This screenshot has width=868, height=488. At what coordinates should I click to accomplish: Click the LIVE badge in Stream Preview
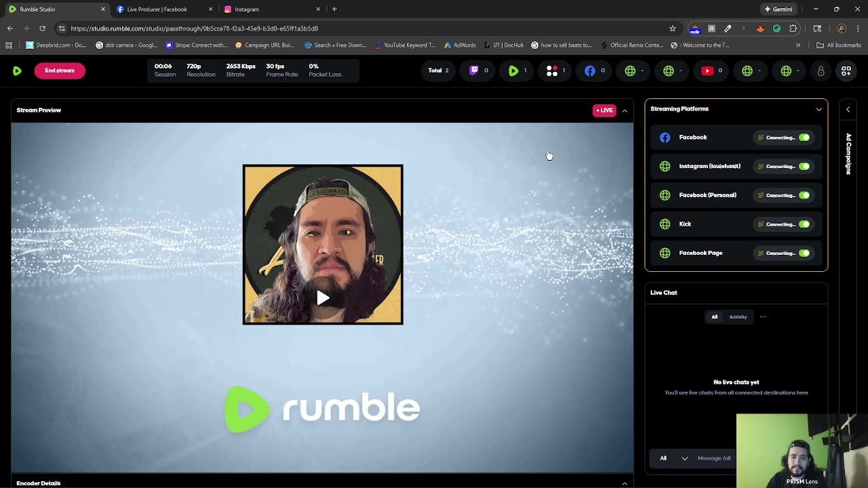(604, 110)
